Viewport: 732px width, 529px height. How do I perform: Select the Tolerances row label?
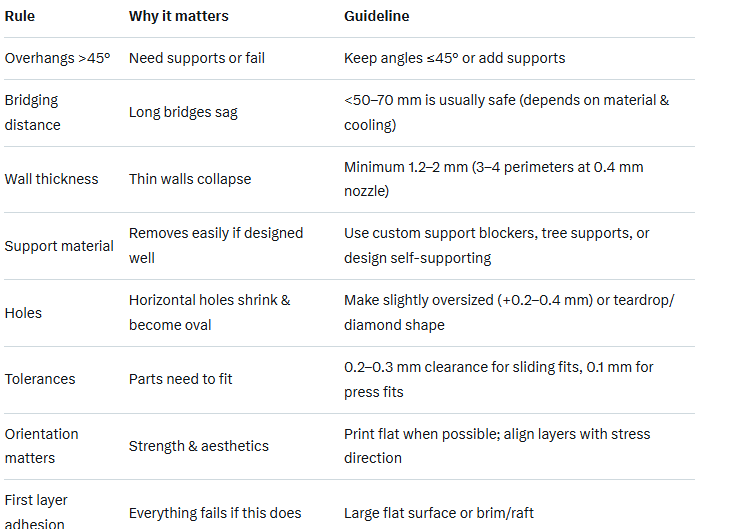click(x=40, y=379)
